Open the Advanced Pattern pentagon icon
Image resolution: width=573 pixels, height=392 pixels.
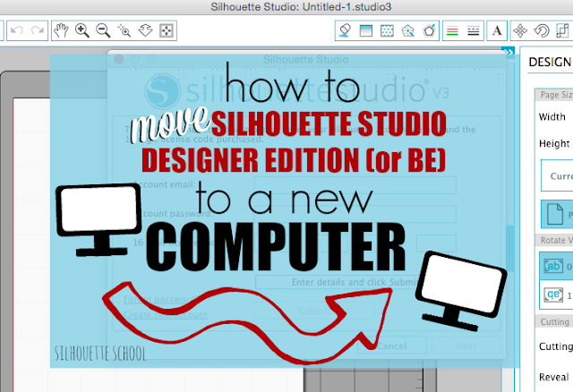(408, 30)
